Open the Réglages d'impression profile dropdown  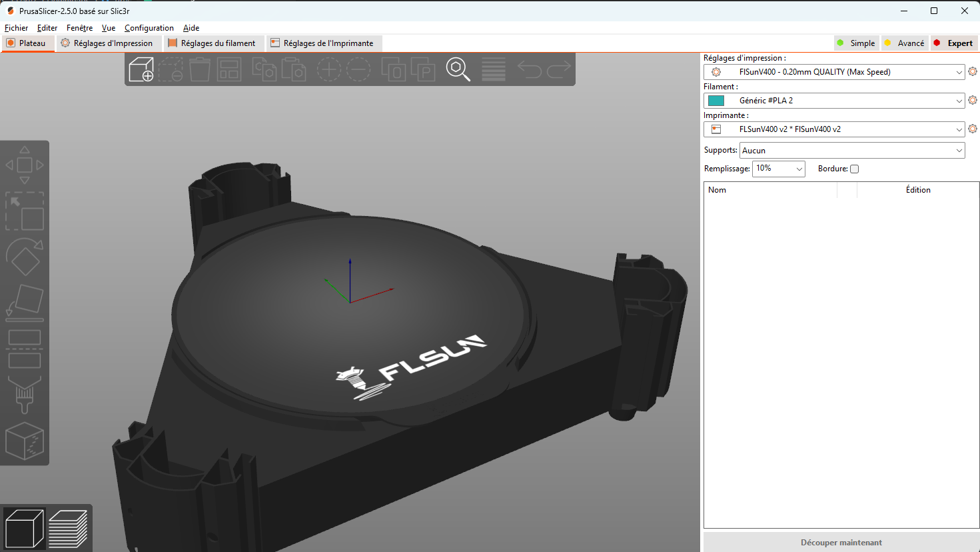tap(834, 72)
